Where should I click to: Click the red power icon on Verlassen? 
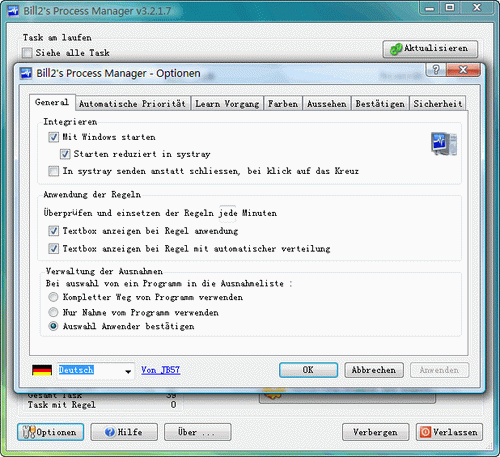pyautogui.click(x=425, y=432)
